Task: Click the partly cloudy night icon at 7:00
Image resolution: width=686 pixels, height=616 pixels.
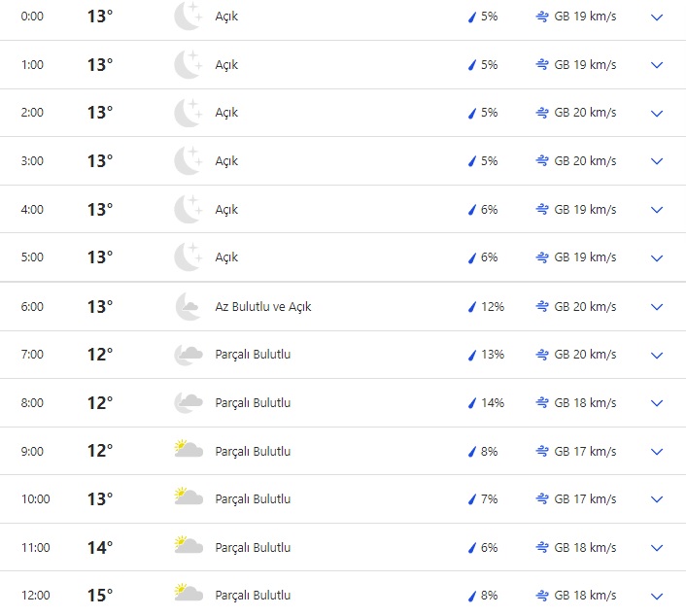Action: pos(188,355)
